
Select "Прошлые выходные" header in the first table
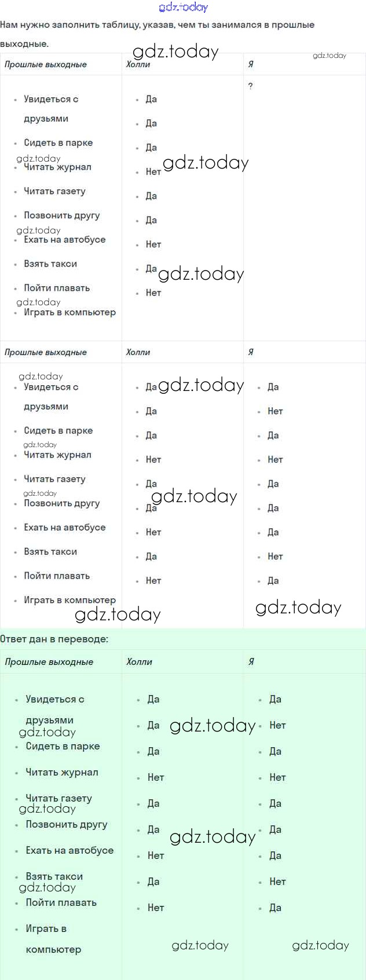46,64
